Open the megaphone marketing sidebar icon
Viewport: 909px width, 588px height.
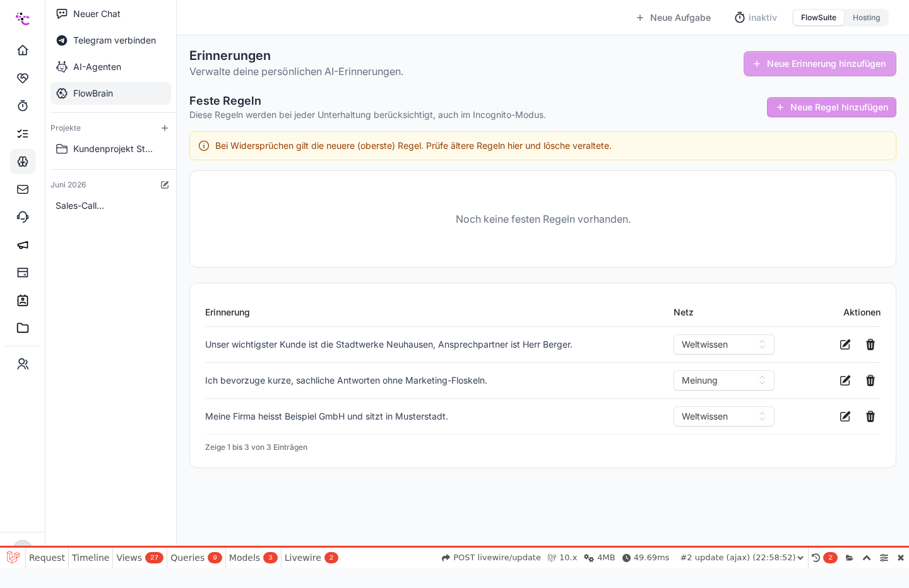point(23,245)
